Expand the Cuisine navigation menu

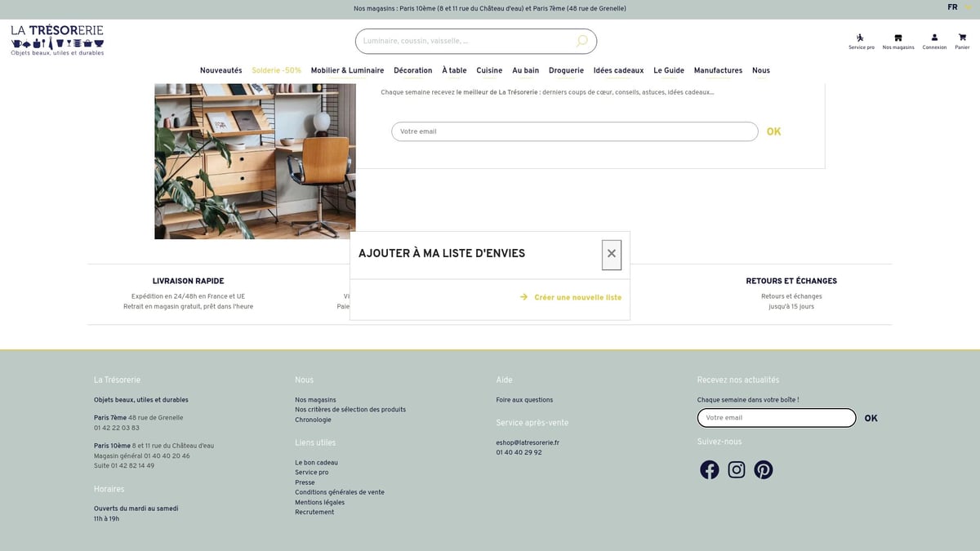489,71
